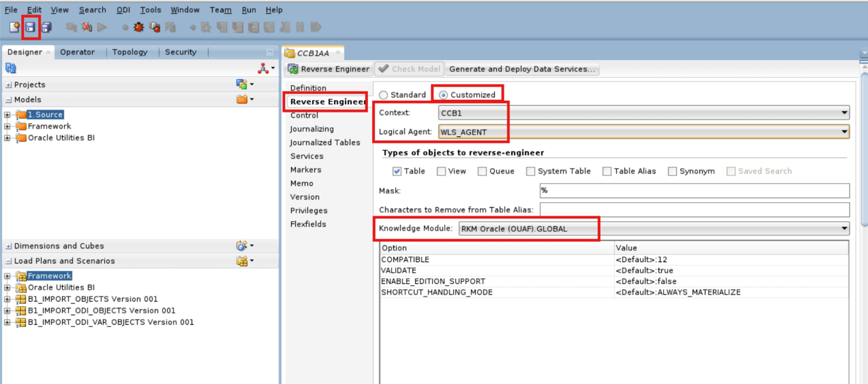Minimize the Designer navigator panel
The image size is (868, 384).
[x=270, y=52]
